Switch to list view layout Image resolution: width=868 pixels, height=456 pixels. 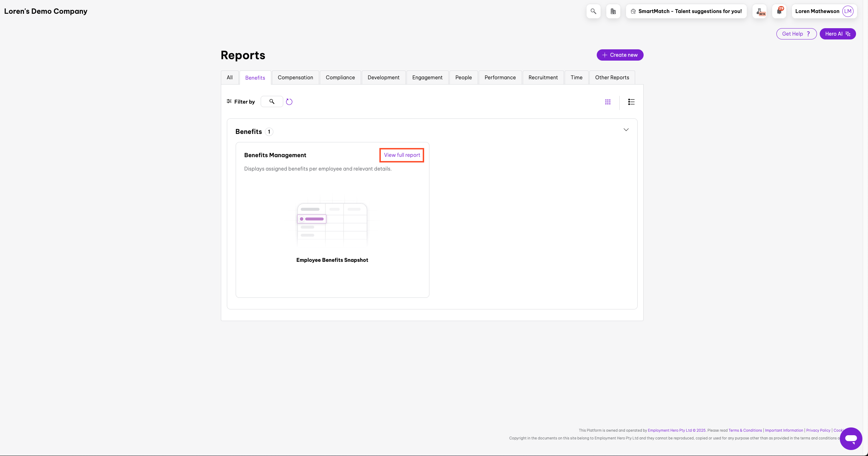[631, 102]
